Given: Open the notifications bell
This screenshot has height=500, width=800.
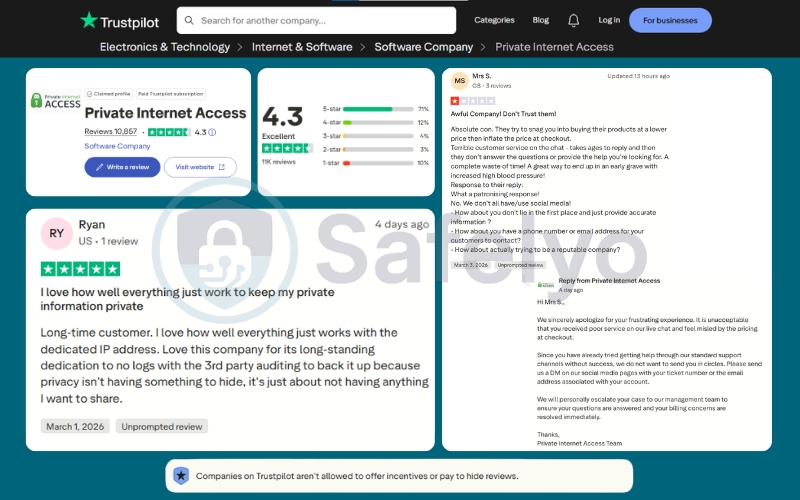Looking at the screenshot, I should [573, 20].
